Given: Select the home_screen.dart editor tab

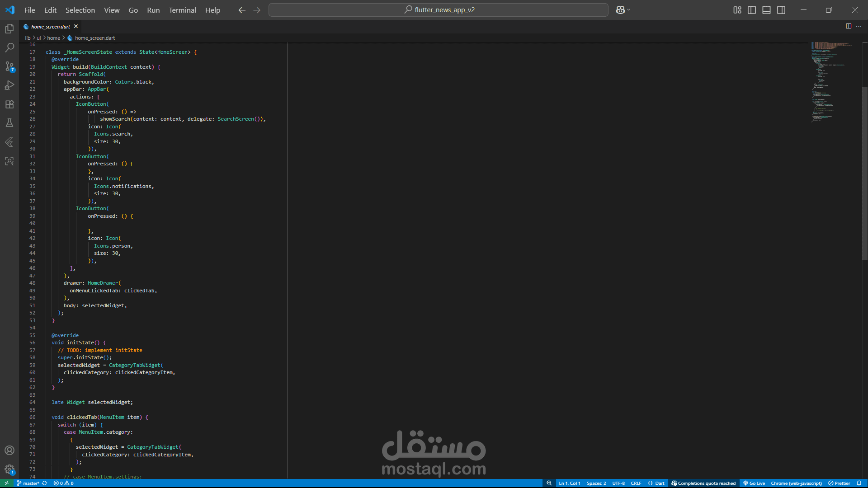Looking at the screenshot, I should [50, 27].
